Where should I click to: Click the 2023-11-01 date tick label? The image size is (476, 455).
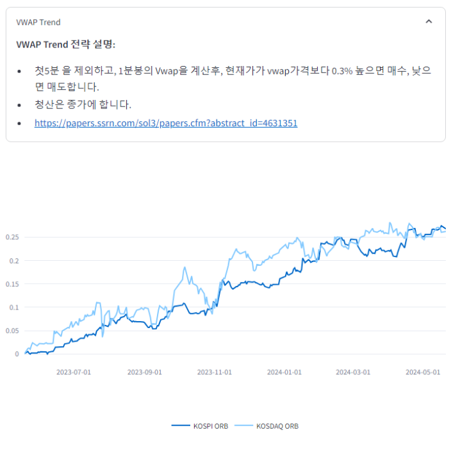(x=214, y=372)
